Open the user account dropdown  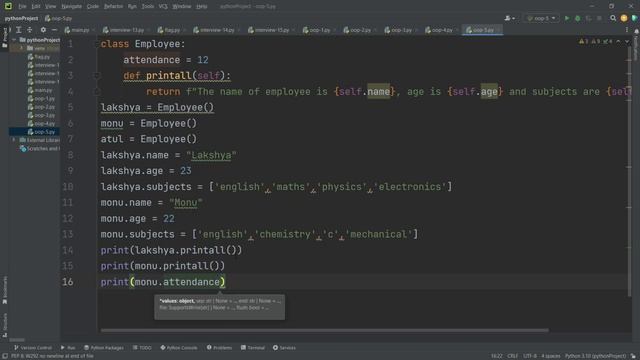pos(509,18)
